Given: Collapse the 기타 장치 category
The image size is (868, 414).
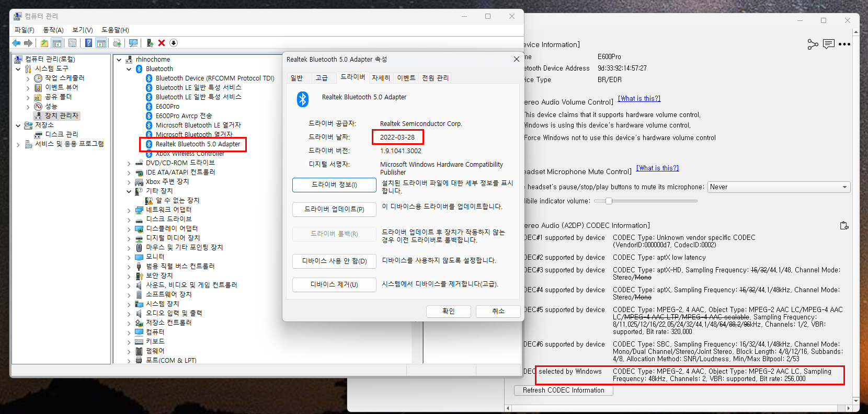Looking at the screenshot, I should click(129, 191).
